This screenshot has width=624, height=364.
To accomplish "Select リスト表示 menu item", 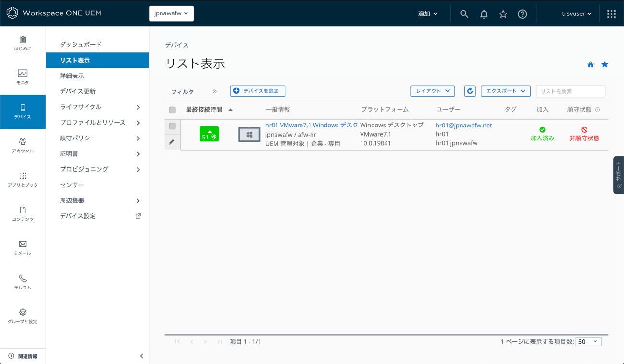I will click(97, 60).
